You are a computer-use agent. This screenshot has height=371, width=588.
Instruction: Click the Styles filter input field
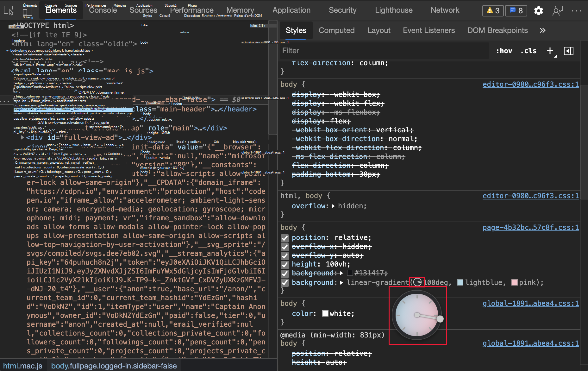380,51
